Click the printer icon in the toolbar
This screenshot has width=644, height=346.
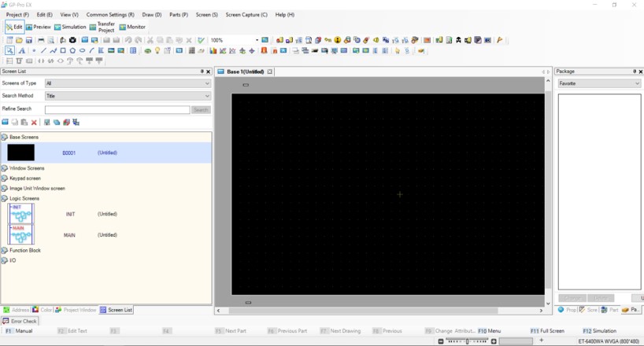pyautogui.click(x=41, y=40)
